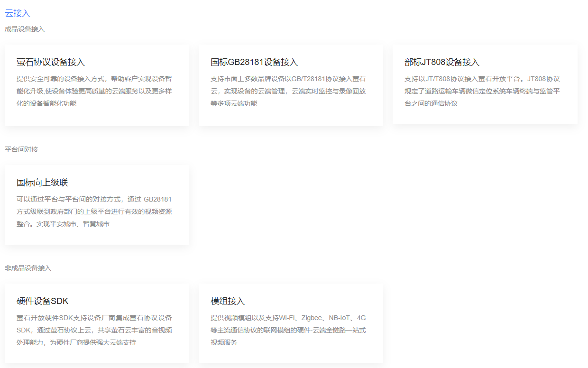The width and height of the screenshot is (588, 368).
Task: Open the 国标GB28181设备接入 card title
Action: [254, 62]
